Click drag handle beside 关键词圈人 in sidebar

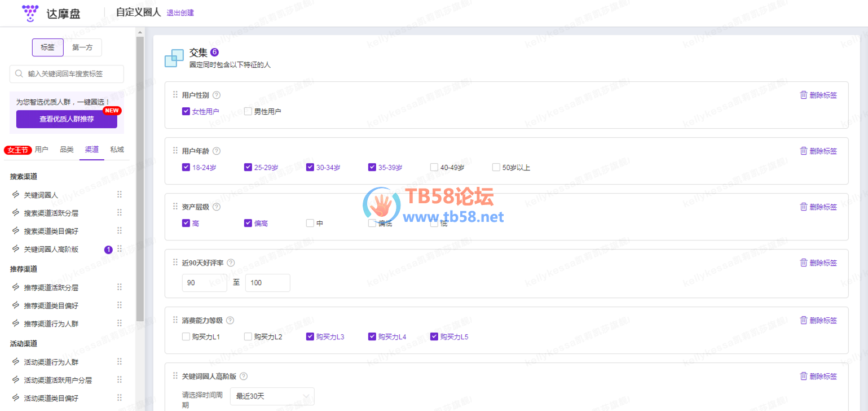coord(119,195)
